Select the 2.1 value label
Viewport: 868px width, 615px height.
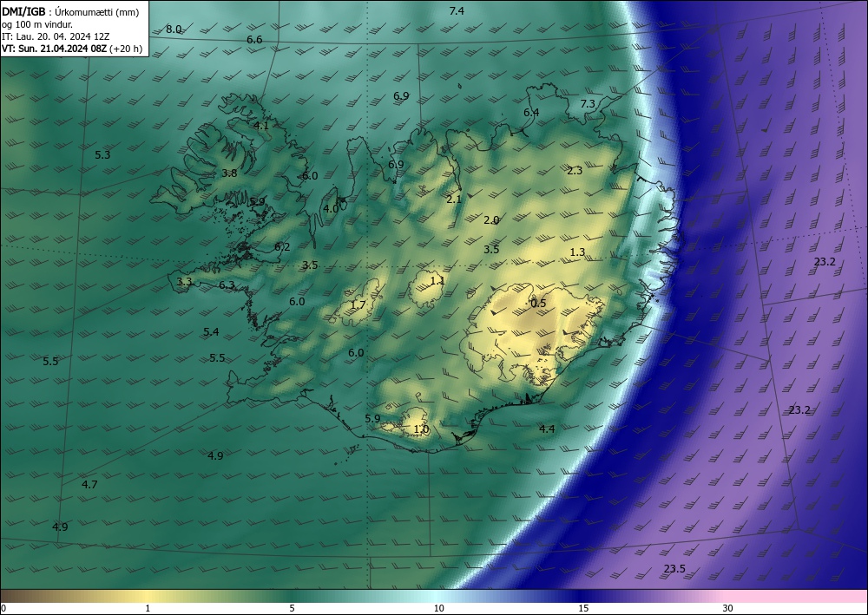[x=454, y=200]
